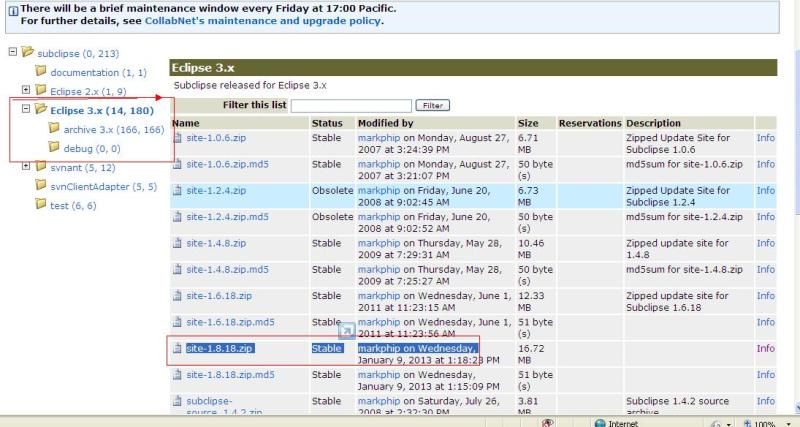Open Info for site-1.8.18.zip.md5
Screen dimensions: 800x427
click(766, 375)
